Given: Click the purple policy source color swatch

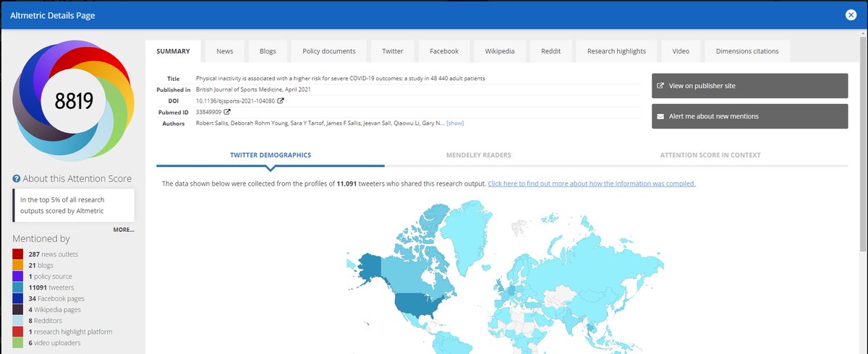Looking at the screenshot, I should tap(18, 277).
